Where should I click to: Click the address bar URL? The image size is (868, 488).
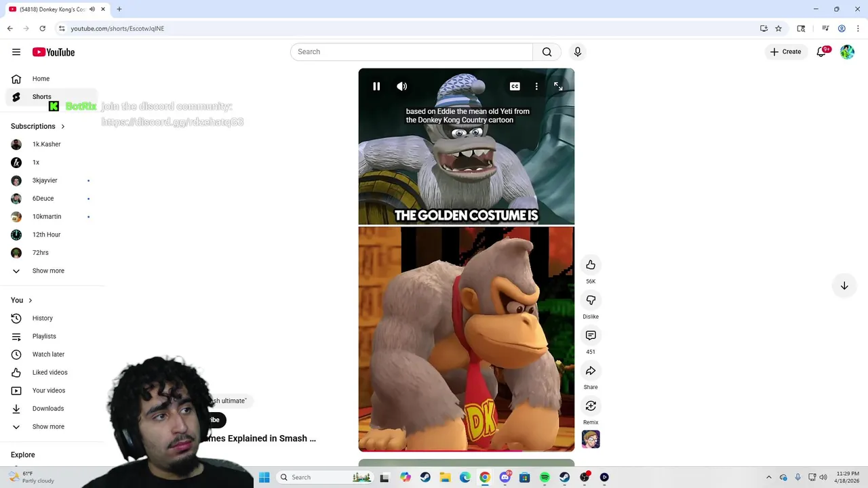pos(117,28)
